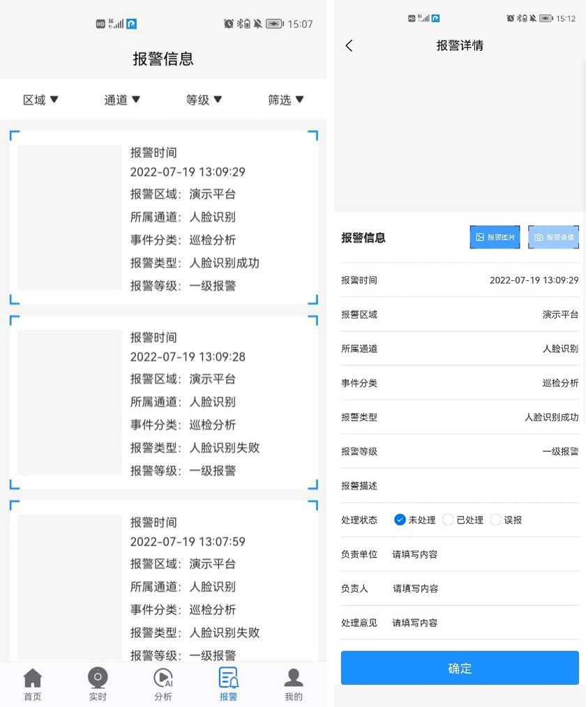
Task: Expand the 通道 channel dropdown
Action: [122, 99]
